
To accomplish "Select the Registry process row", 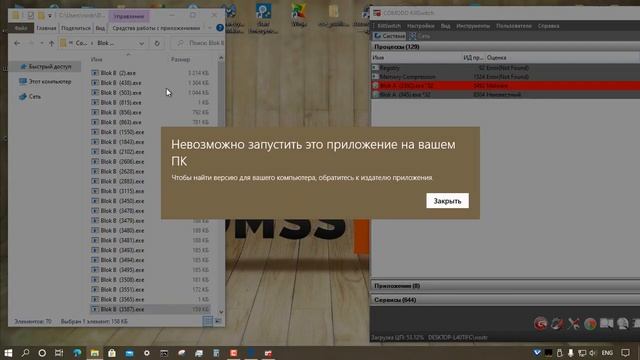I will click(x=505, y=68).
